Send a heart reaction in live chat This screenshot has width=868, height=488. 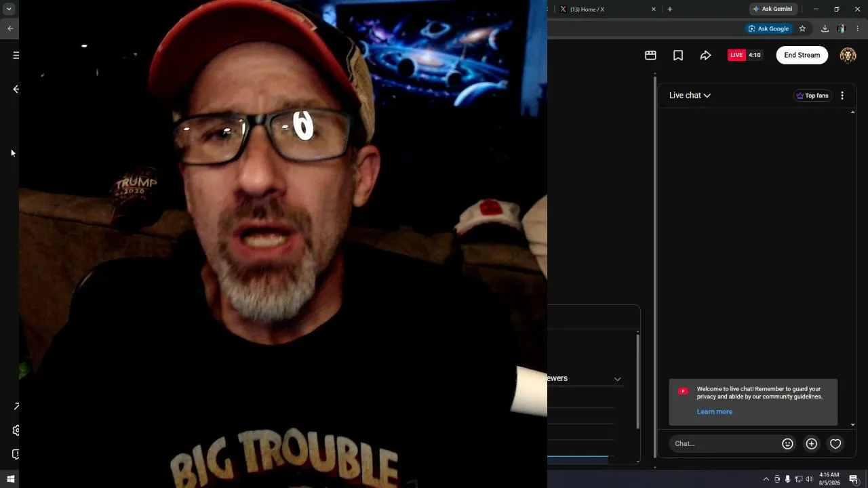835,444
